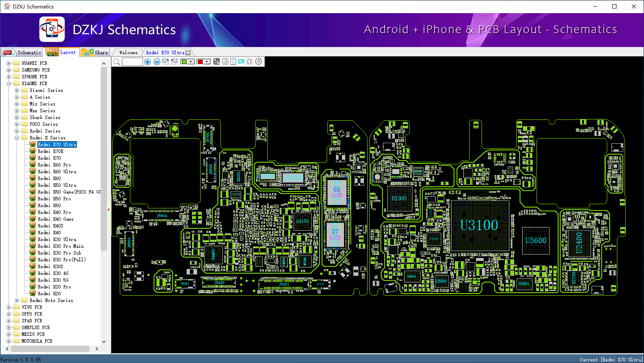Open Redmi K30S layout

(x=50, y=266)
